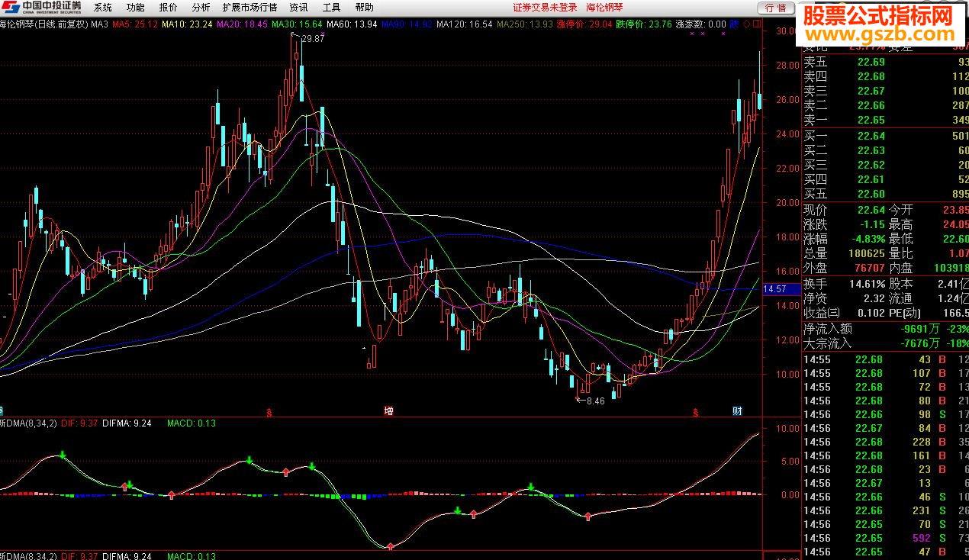Viewport: 969px width, 560px height.
Task: Click the 收益(三) 0.102 value
Action: click(871, 313)
